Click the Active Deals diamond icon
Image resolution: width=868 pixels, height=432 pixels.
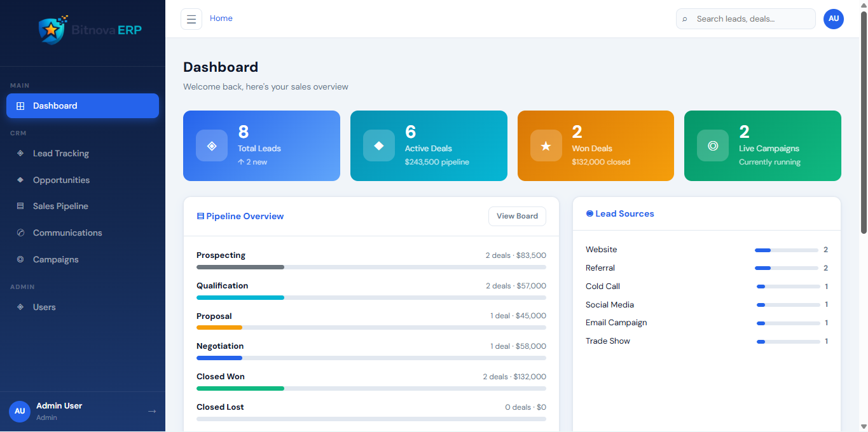[x=379, y=145]
